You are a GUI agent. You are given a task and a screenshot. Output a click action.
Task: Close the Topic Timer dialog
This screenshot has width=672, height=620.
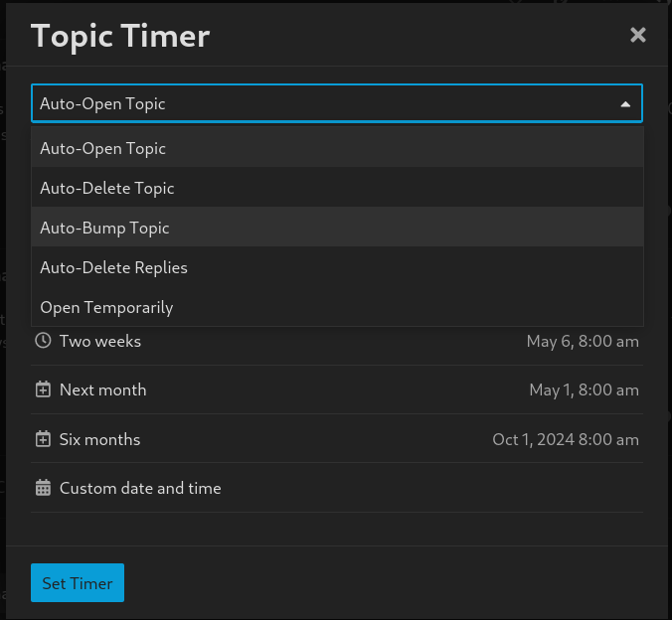[638, 36]
